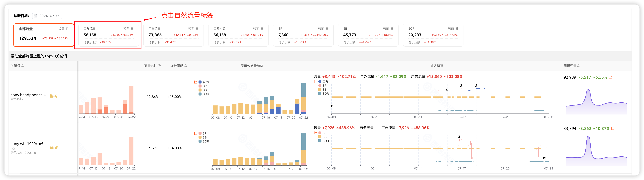Click rocket icon beside sony headphones
This screenshot has width=644, height=180.
56,96
